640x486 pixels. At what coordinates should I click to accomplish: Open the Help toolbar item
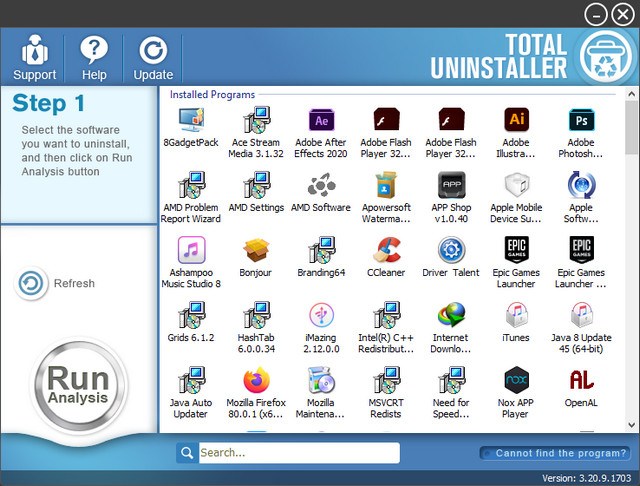[x=94, y=58]
